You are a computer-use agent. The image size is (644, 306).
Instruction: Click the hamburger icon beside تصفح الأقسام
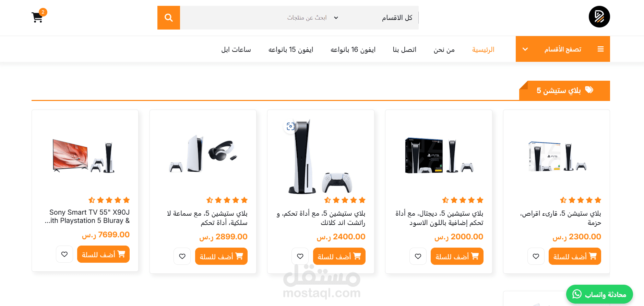(600, 49)
